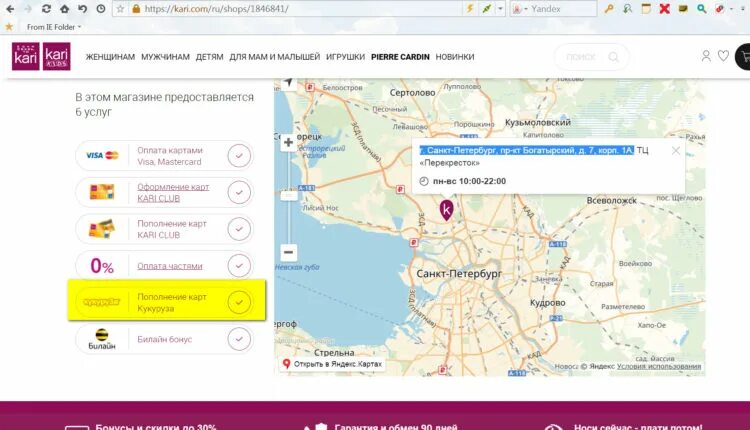This screenshot has width=750, height=430.
Task: Open the browser home page icon
Action: 64,9
